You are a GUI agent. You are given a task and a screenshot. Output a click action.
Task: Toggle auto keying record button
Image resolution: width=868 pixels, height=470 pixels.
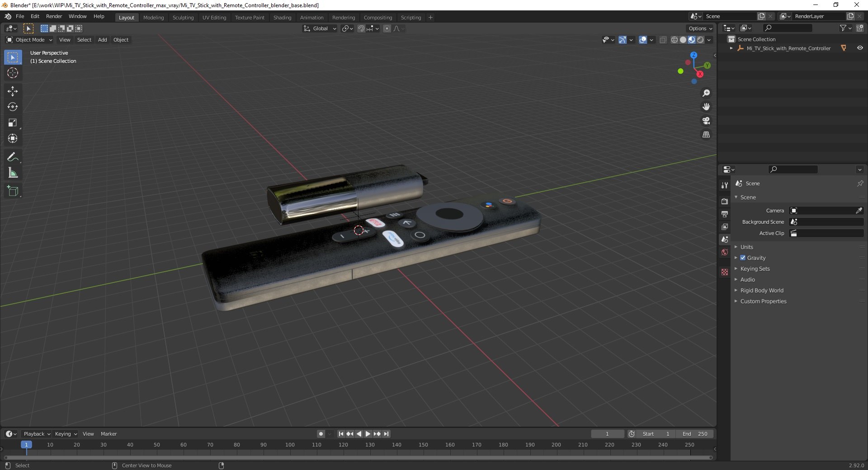[x=321, y=434]
